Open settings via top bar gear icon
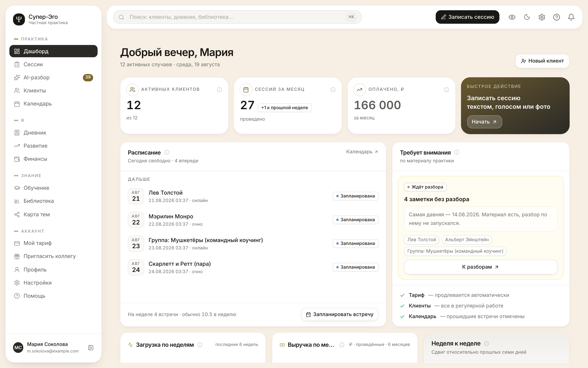588x368 pixels. (542, 17)
